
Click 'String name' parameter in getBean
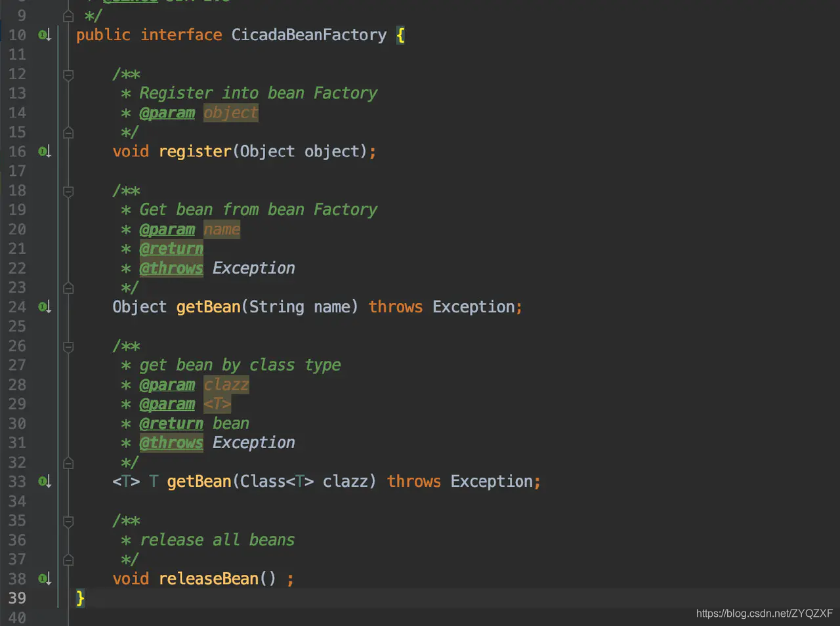point(300,307)
